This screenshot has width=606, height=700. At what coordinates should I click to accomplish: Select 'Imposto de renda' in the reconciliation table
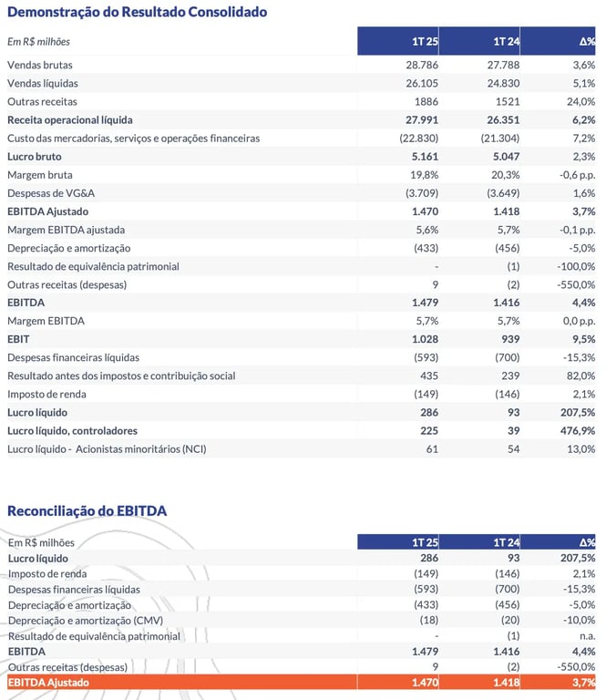(x=47, y=573)
